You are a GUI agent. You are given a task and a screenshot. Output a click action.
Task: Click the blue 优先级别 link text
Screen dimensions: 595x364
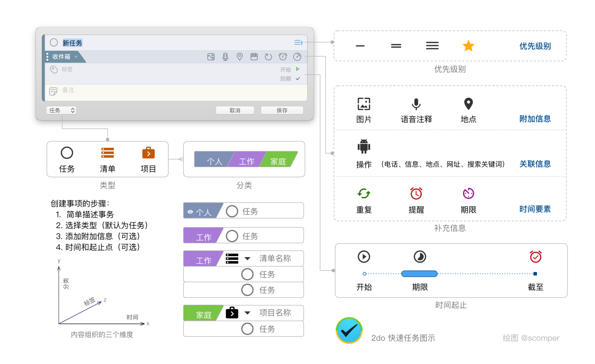[x=535, y=46]
